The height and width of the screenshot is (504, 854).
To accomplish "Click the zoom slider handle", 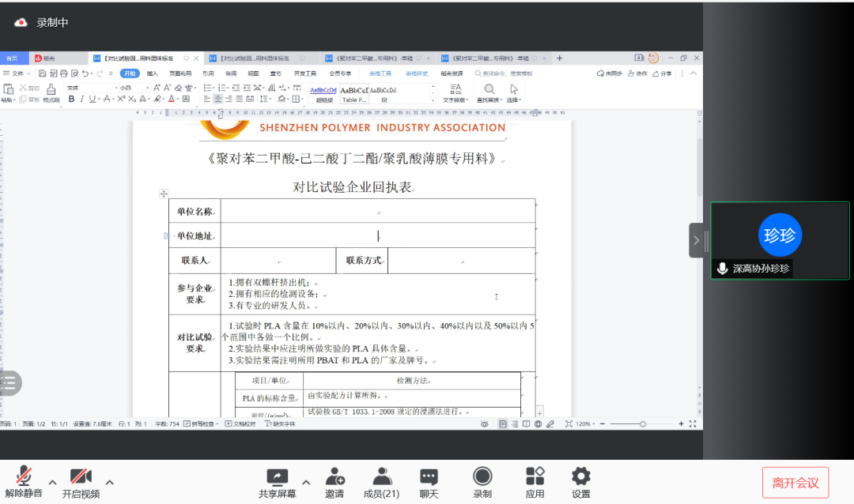I will 643,424.
